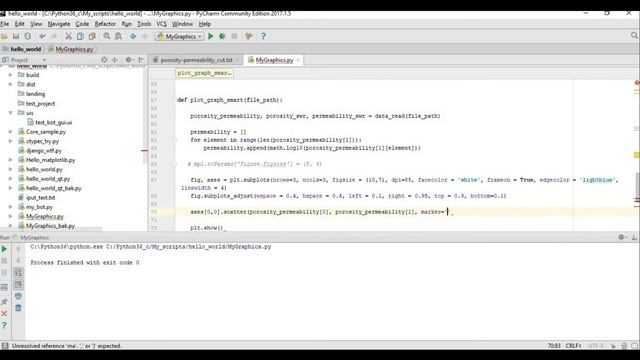Click Dump Threads icon in Run panel
The width and height of the screenshot is (640, 360).
point(4,287)
